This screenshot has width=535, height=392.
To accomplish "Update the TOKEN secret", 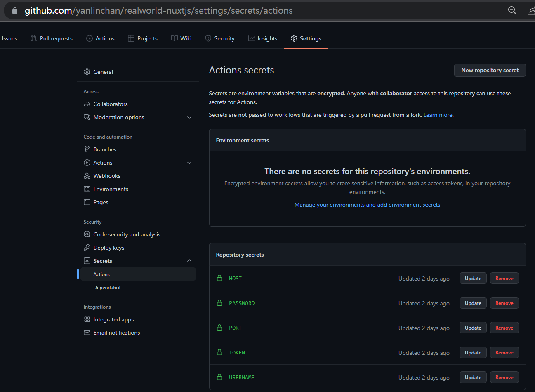I will (x=473, y=353).
